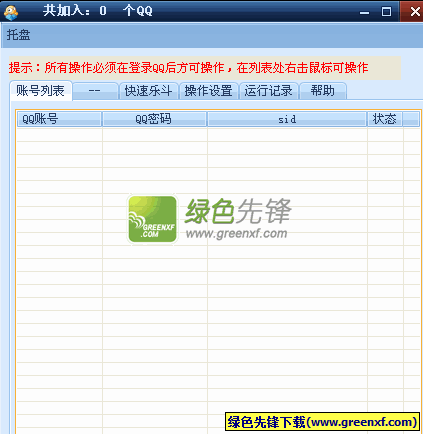Maximize the window
The height and width of the screenshot is (434, 423).
(386, 12)
